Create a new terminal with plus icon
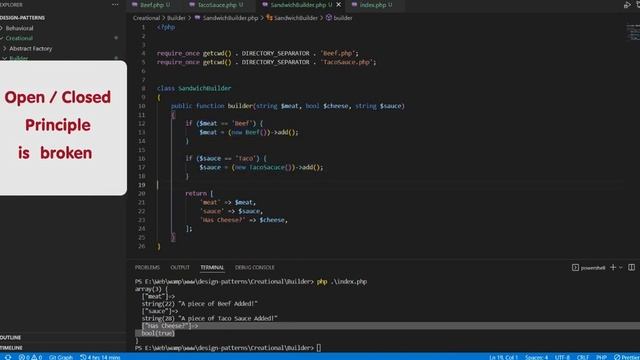This screenshot has width=640, height=360. tap(613, 267)
